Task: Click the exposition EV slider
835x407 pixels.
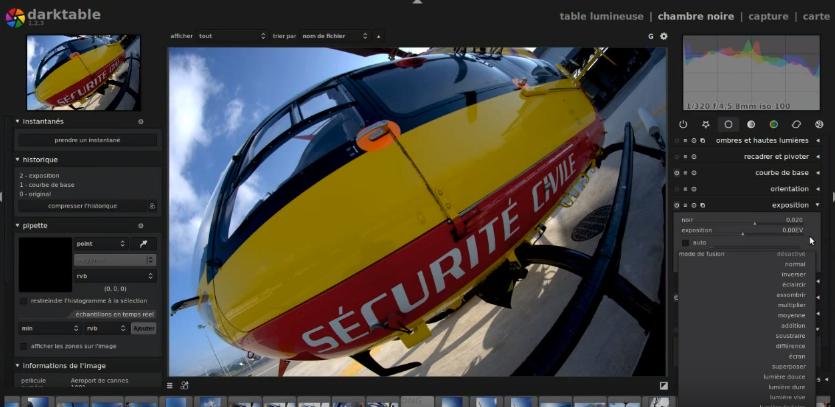Action: point(742,231)
